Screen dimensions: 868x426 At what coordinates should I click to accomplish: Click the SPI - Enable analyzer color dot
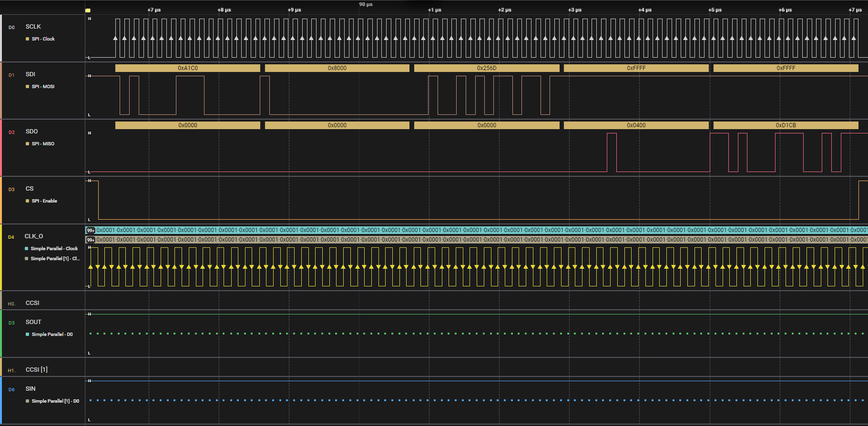(27, 201)
